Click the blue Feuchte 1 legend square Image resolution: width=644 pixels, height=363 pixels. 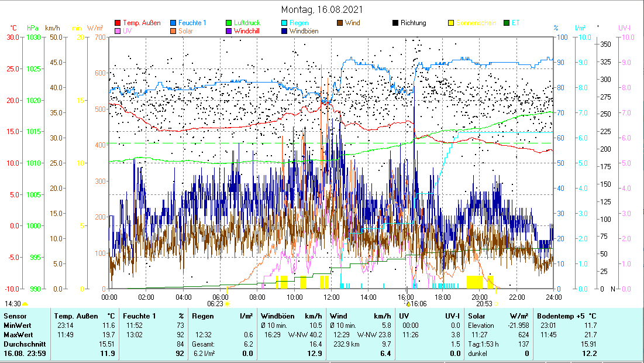pyautogui.click(x=174, y=23)
